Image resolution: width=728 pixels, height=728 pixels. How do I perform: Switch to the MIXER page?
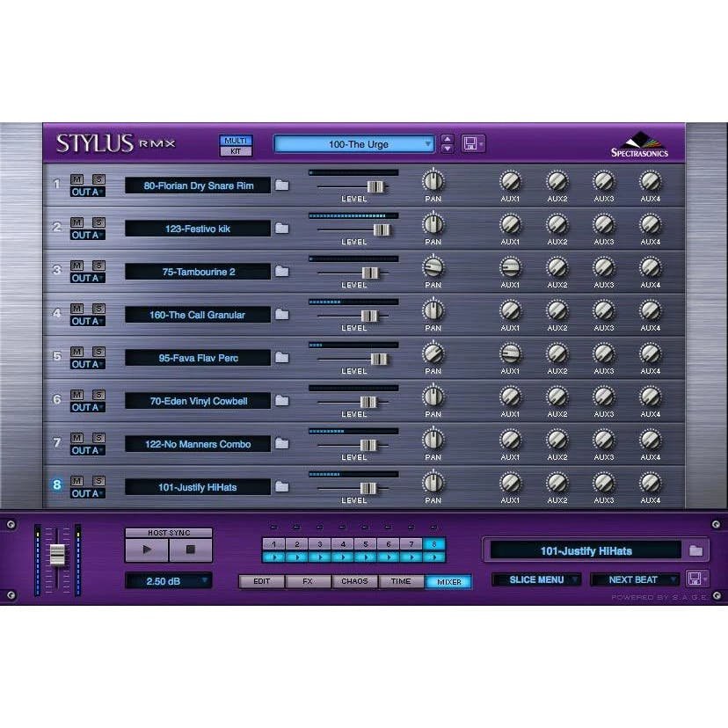tap(448, 582)
